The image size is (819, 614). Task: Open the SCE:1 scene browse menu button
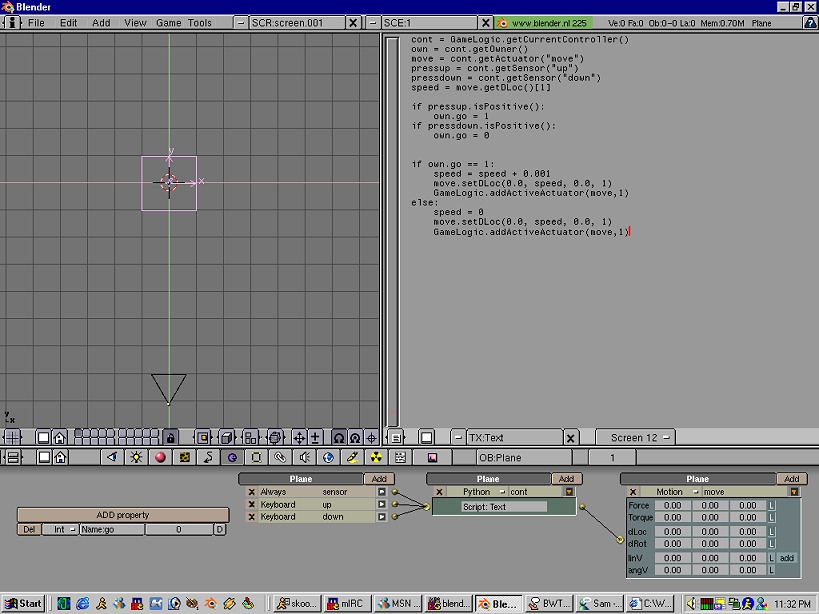coord(372,22)
